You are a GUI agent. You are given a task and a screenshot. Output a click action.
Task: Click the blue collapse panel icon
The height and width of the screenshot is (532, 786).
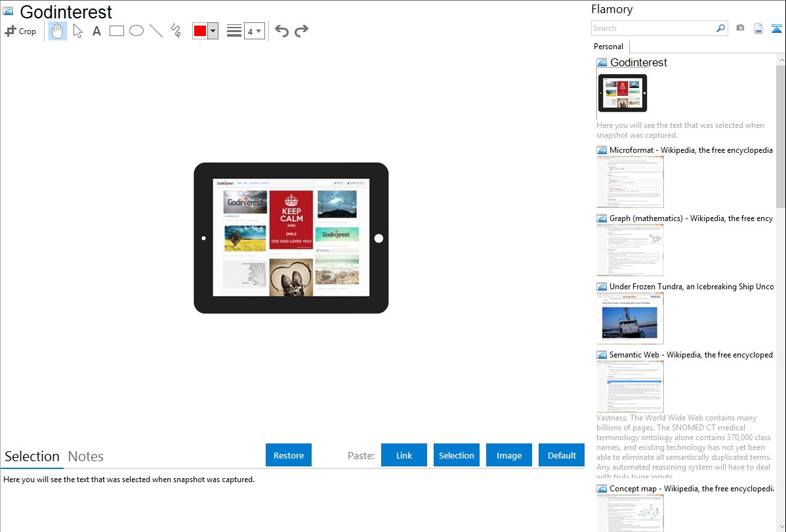[776, 28]
